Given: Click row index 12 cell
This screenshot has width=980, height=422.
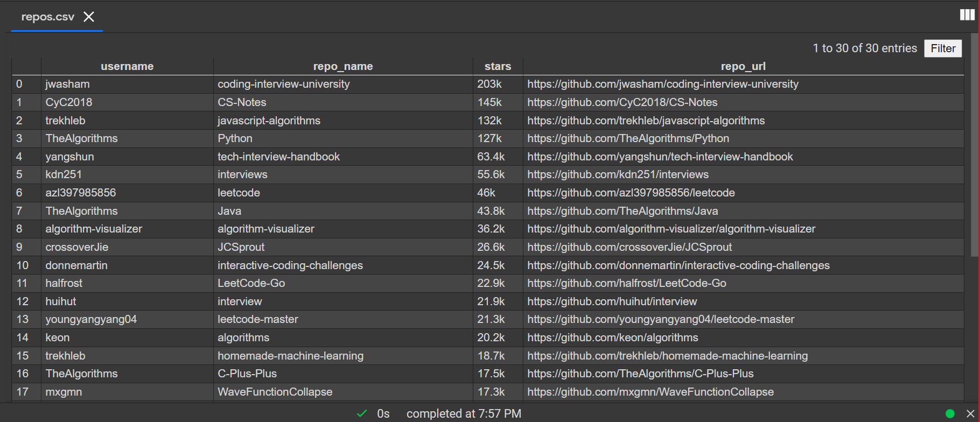Looking at the screenshot, I should coord(26,301).
